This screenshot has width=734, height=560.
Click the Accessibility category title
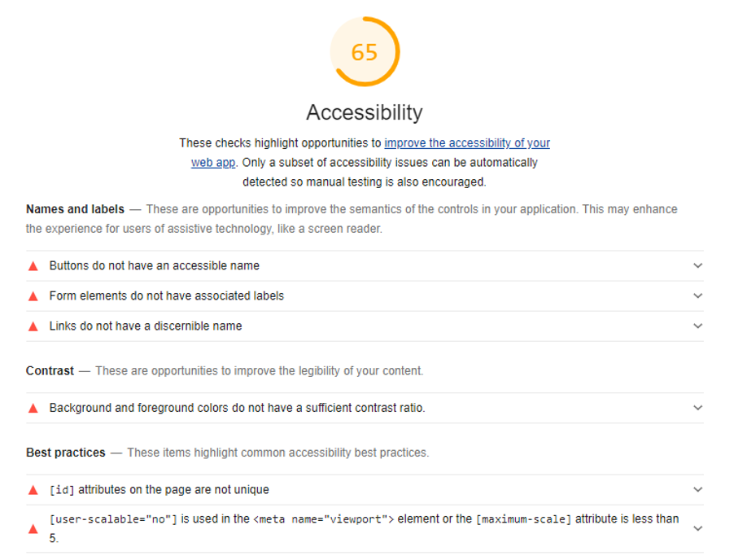point(365,112)
